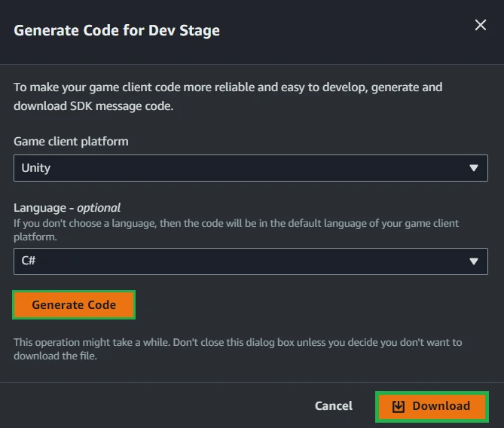Select the Unity value in platform field
The image size is (504, 428).
click(36, 168)
